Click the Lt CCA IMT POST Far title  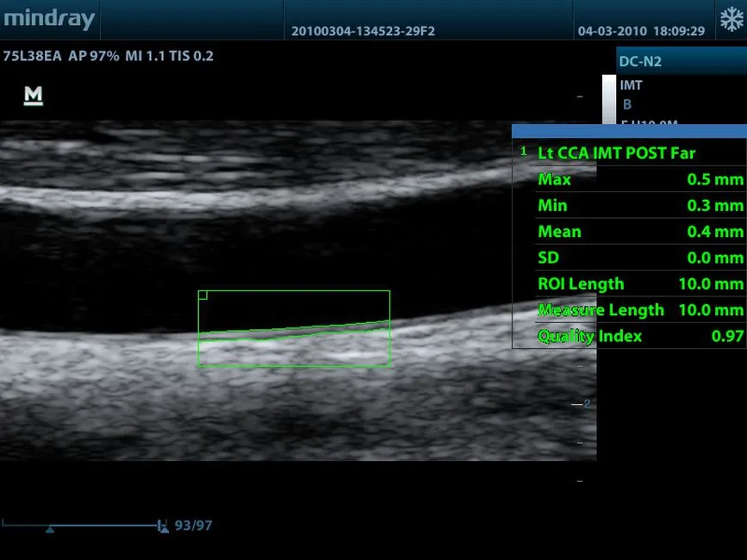pyautogui.click(x=616, y=152)
